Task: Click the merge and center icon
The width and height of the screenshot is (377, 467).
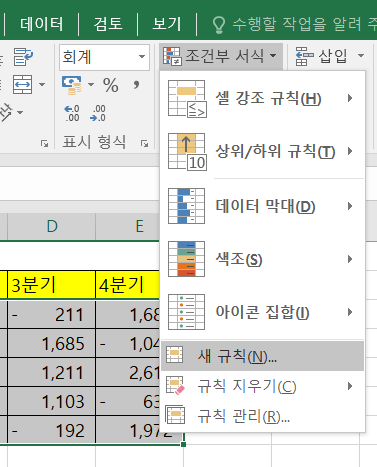Action: pos(23,84)
